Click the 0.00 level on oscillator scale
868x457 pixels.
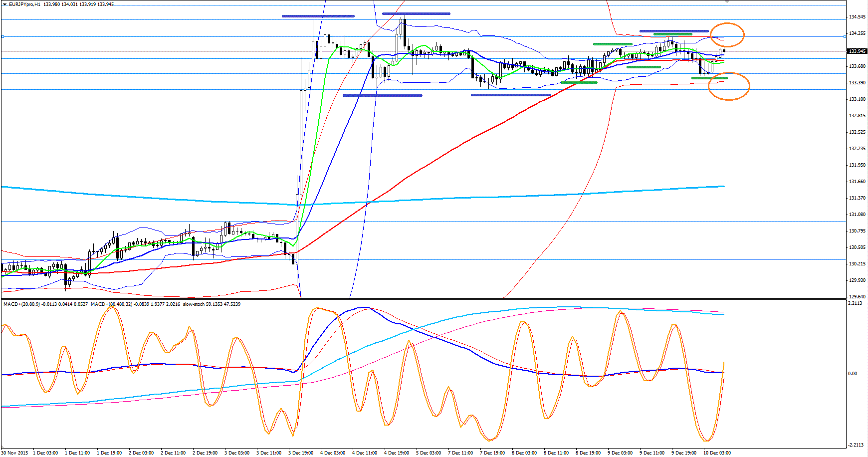pos(853,373)
